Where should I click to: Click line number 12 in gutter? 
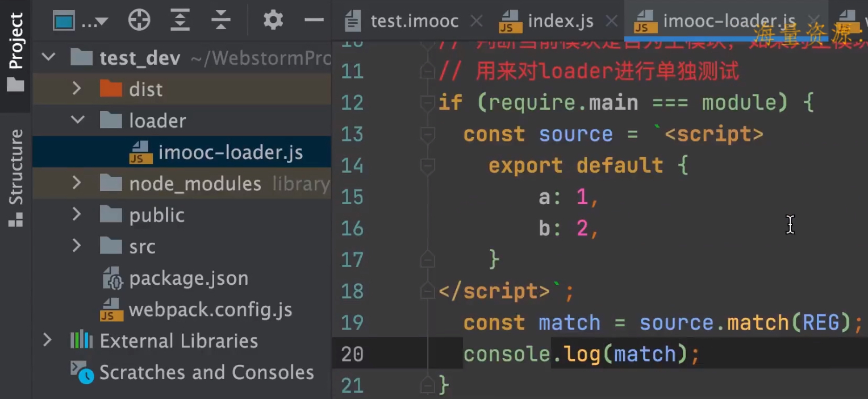pyautogui.click(x=352, y=103)
